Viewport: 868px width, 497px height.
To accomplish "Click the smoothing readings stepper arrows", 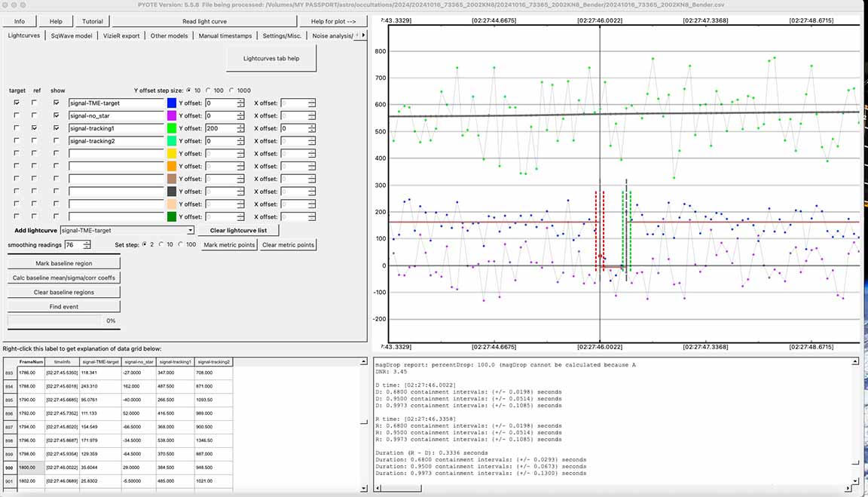I will tap(87, 245).
